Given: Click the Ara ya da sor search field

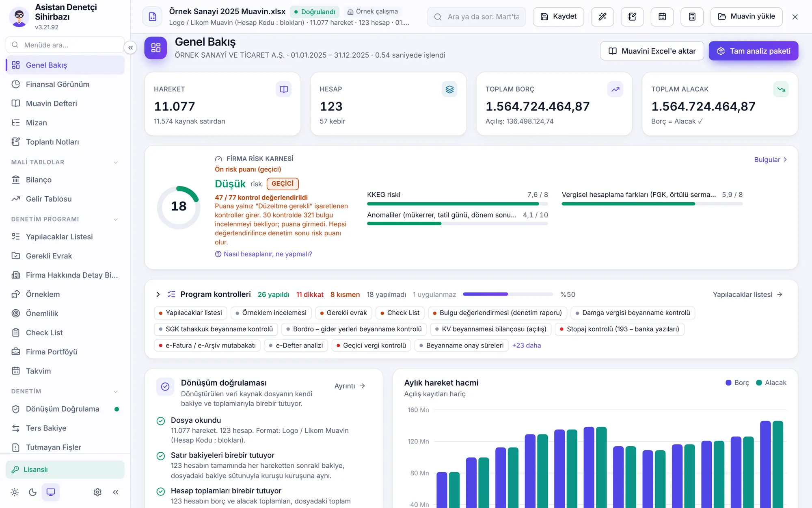Looking at the screenshot, I should (476, 17).
